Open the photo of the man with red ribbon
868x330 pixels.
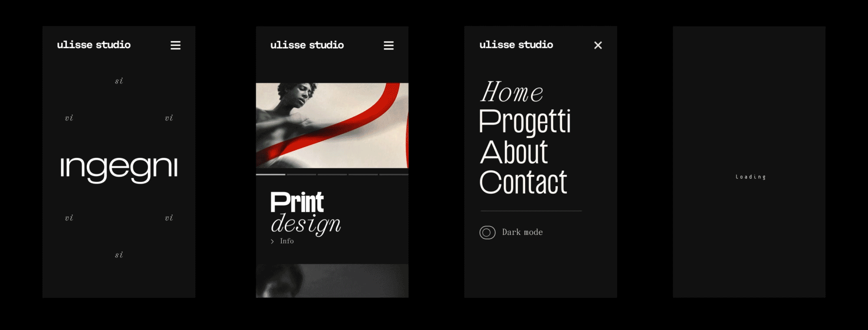(332, 125)
